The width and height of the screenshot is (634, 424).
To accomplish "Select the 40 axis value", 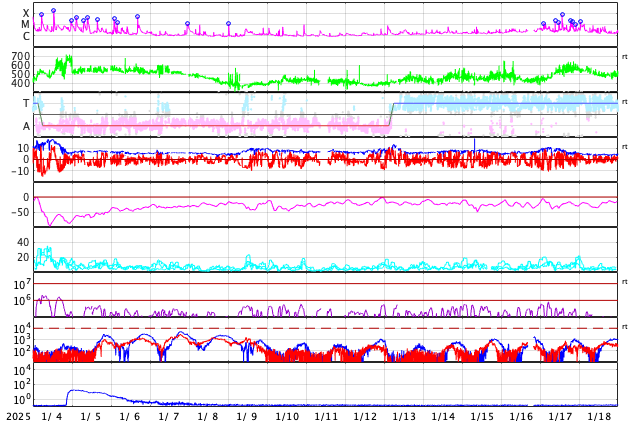I will [x=23, y=242].
